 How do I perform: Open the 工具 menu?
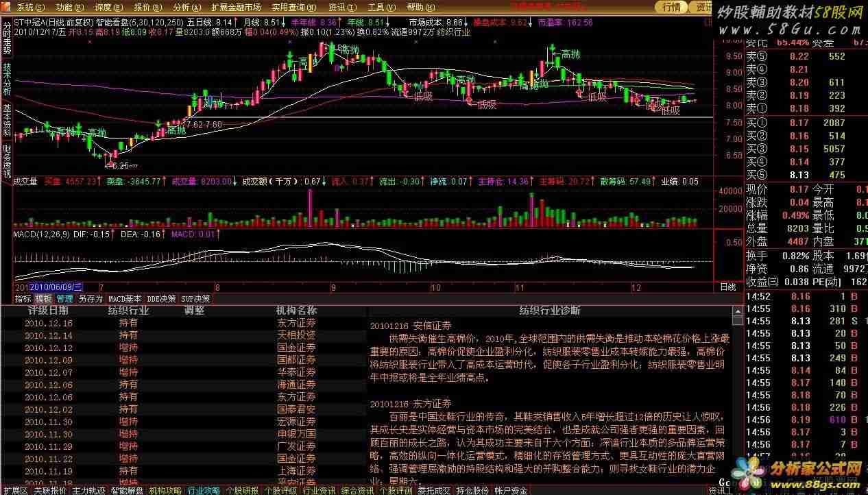[382, 8]
